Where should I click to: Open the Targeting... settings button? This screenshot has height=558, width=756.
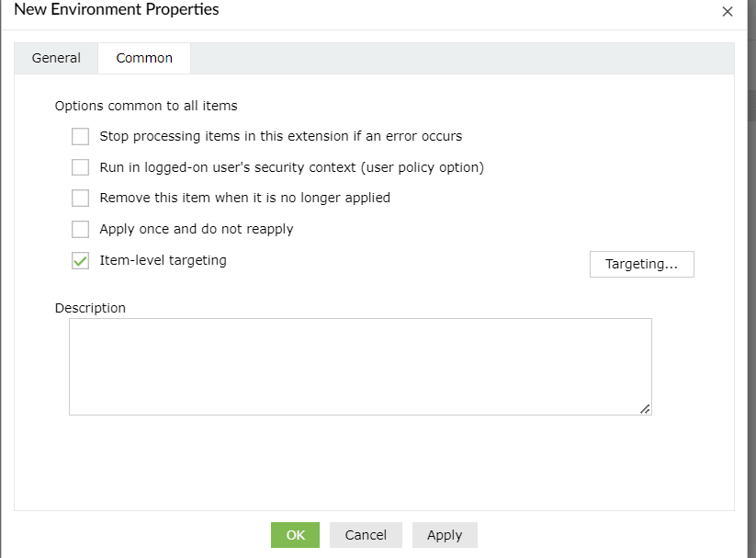tap(641, 264)
